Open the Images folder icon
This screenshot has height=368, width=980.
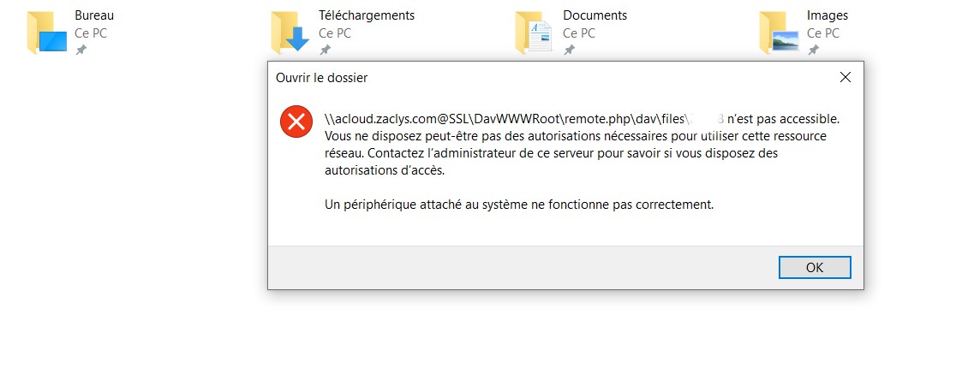pyautogui.click(x=779, y=33)
